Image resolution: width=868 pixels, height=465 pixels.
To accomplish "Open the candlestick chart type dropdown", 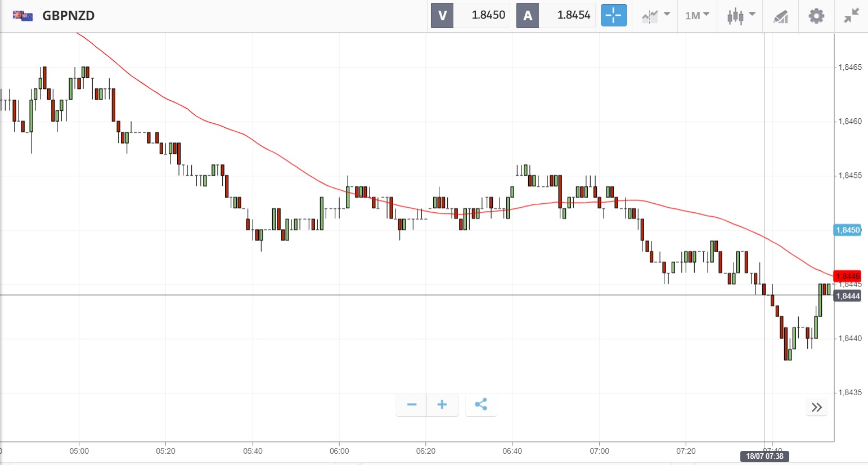I will coord(740,16).
